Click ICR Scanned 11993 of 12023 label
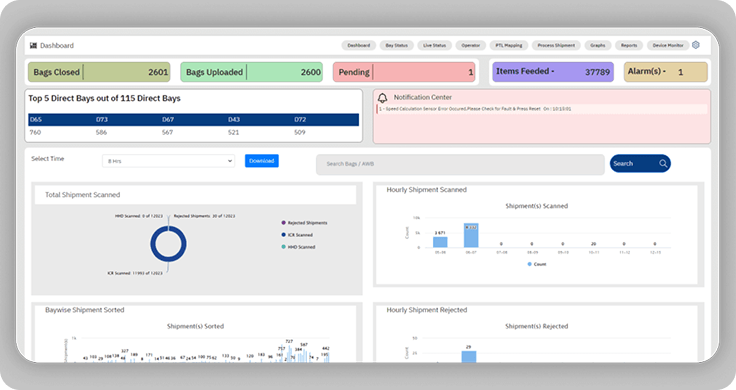Screen dimensions: 736x390 135,273
